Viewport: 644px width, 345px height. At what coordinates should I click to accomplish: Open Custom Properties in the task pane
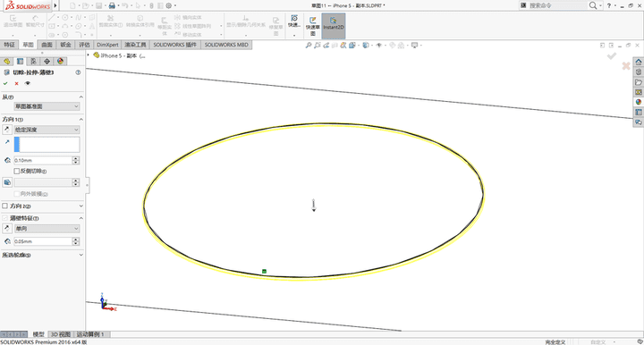639,112
